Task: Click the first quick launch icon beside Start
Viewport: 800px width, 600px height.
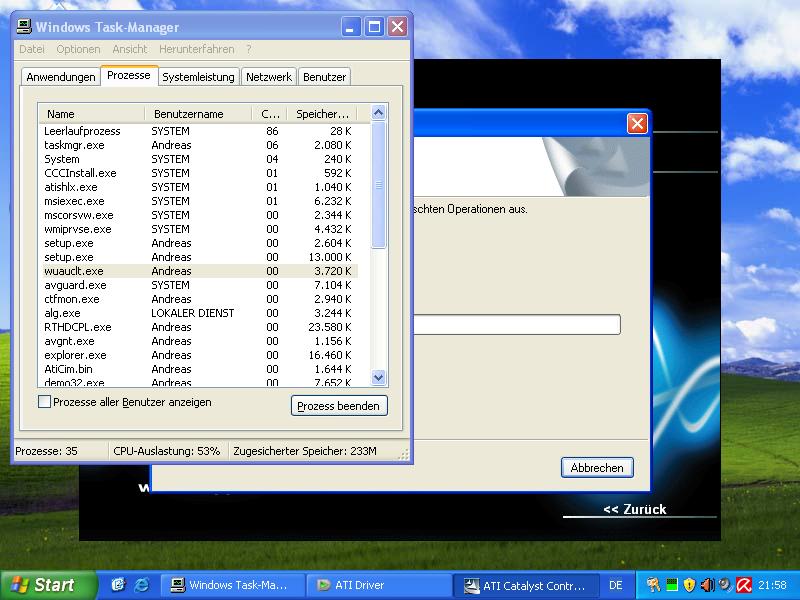Action: click(118, 585)
